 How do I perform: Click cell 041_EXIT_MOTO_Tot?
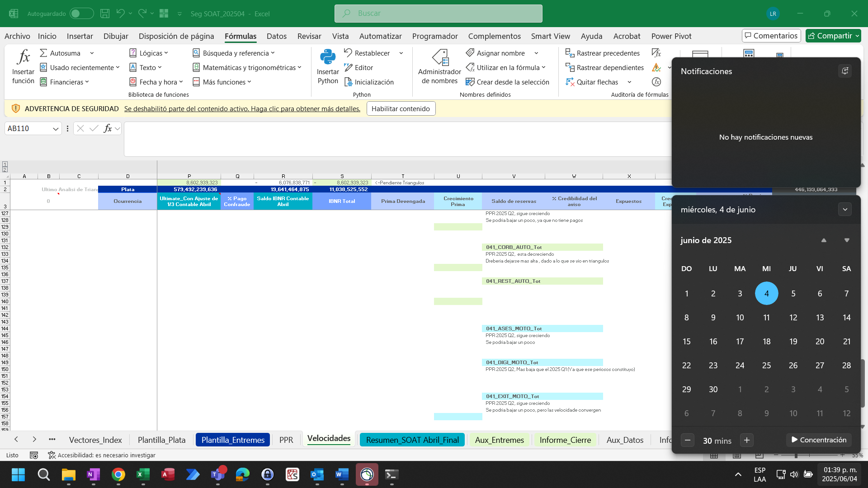(542, 396)
